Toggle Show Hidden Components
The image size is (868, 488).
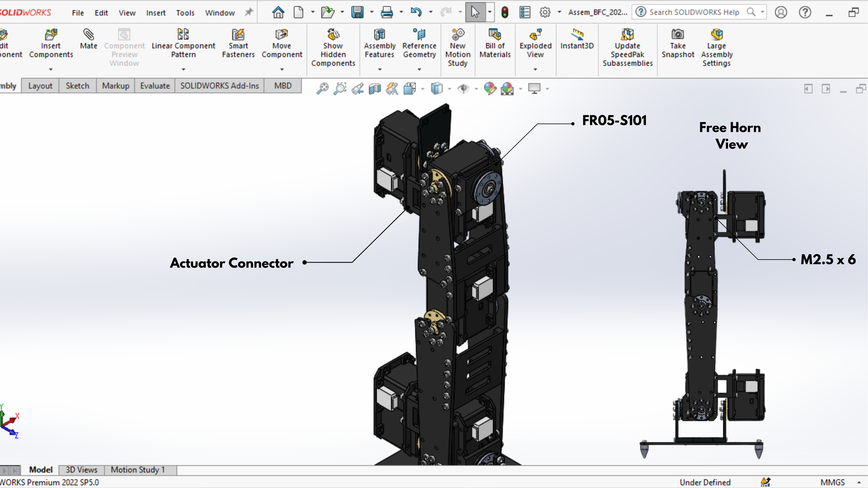point(333,47)
